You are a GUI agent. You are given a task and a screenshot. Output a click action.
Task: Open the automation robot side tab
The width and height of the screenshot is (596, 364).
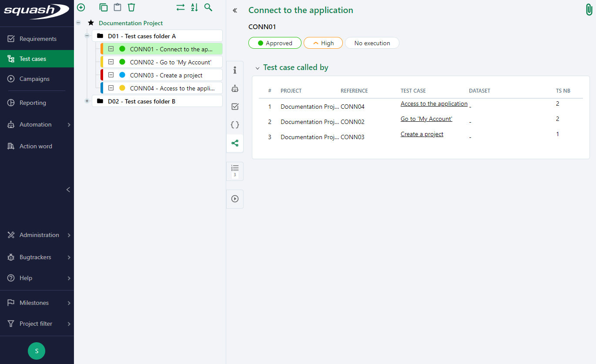pyautogui.click(x=235, y=89)
